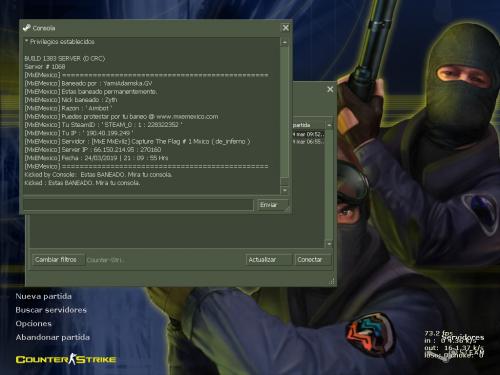
Task: Click the Steam icon in Consola title bar
Action: pyautogui.click(x=26, y=28)
